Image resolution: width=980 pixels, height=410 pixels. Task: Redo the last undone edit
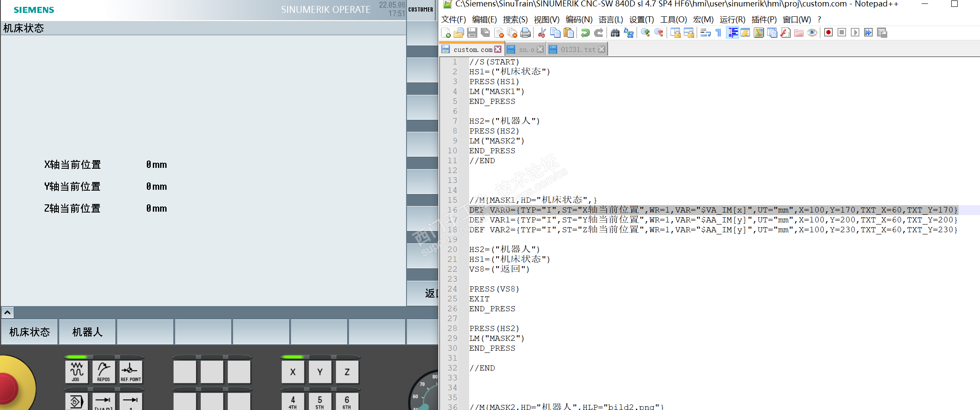click(598, 33)
